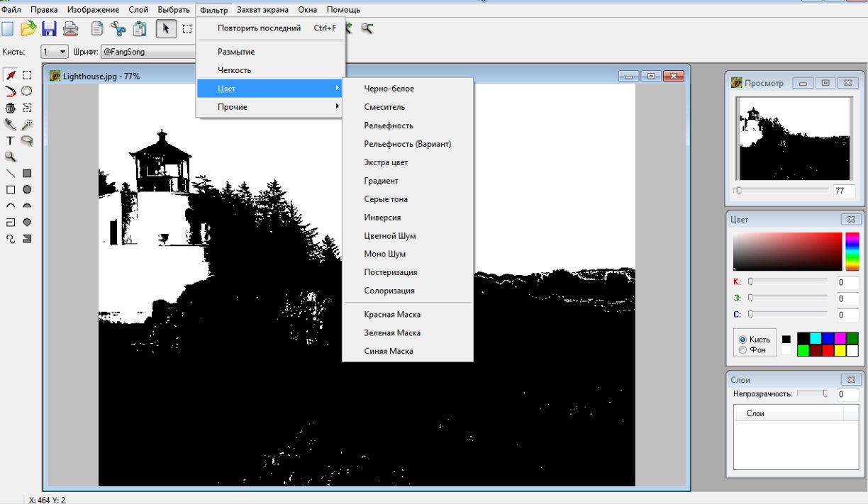Select the Text tool in toolbox
Viewport: 868px width, 504px height.
coord(10,141)
